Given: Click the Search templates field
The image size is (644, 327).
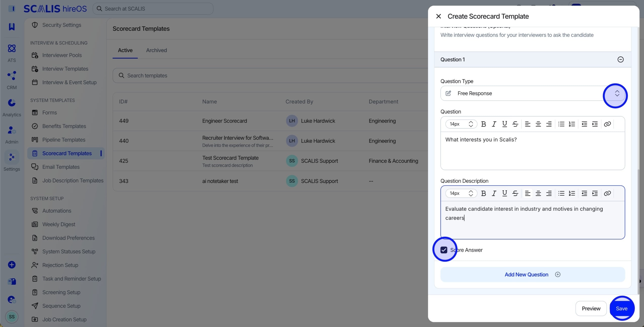Looking at the screenshot, I should [x=270, y=76].
